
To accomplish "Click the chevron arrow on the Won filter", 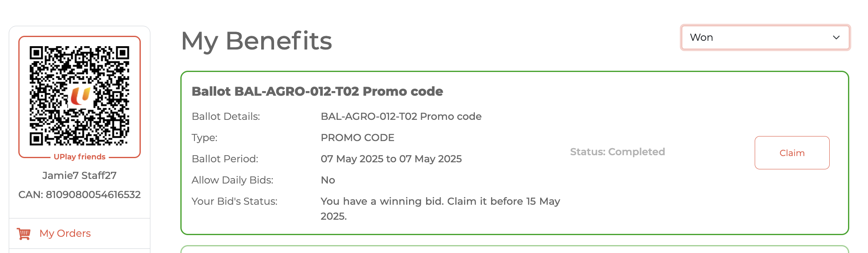I will coord(836,37).
